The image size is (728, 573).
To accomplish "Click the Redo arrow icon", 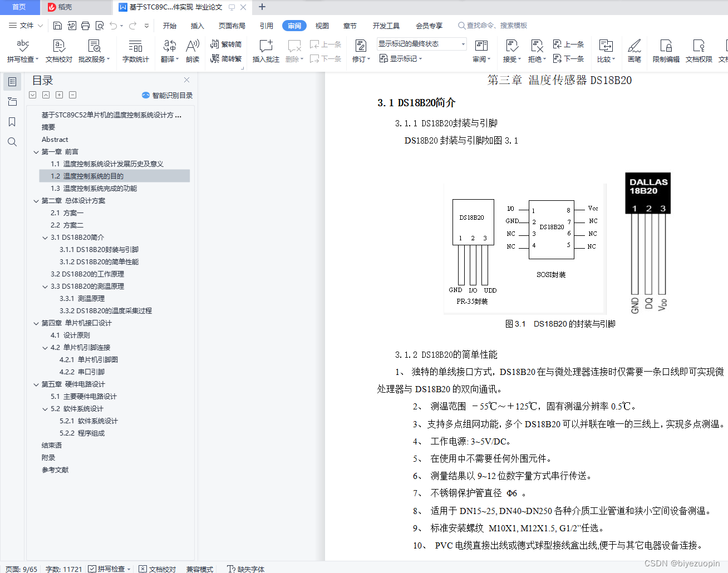I will (x=132, y=26).
